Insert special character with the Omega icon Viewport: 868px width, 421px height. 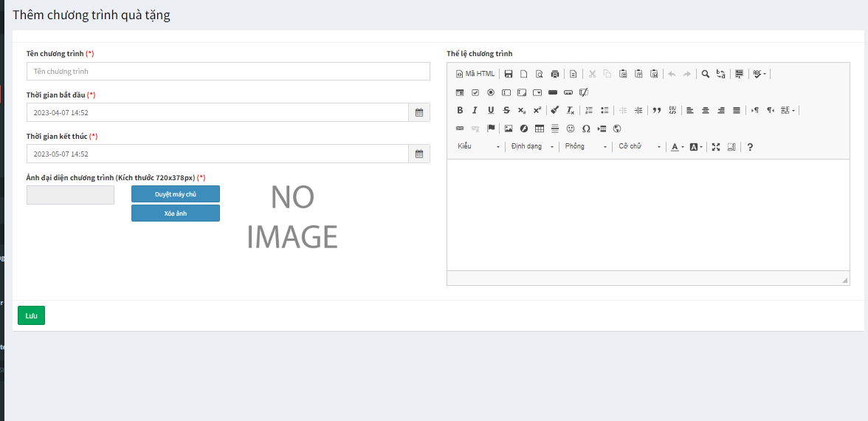click(586, 129)
